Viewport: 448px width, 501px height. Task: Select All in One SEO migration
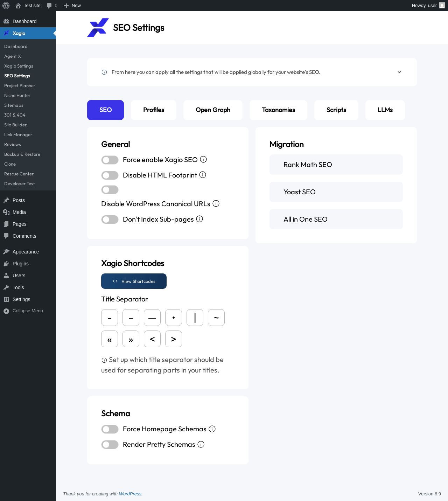click(x=336, y=219)
